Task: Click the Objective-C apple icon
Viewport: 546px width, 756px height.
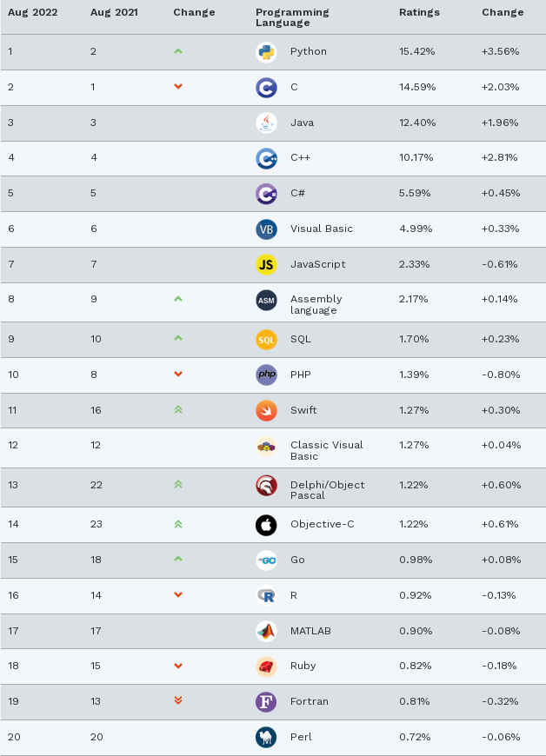Action: tap(266, 525)
